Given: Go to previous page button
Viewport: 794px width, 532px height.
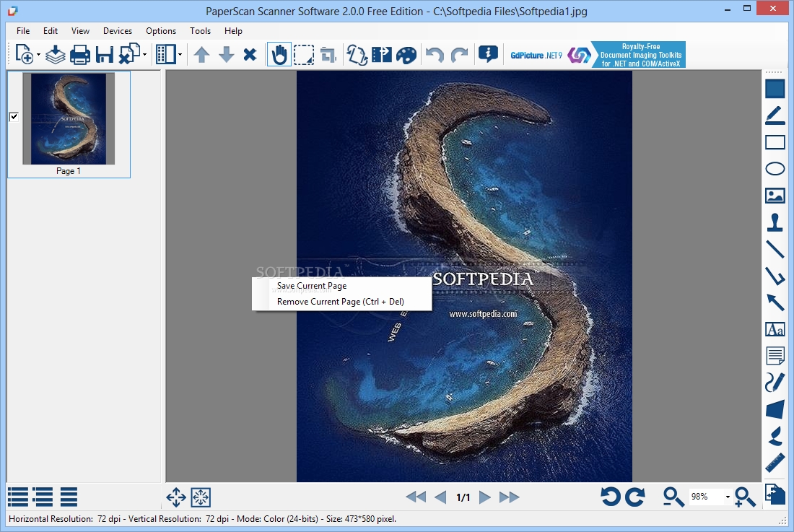Looking at the screenshot, I should pyautogui.click(x=440, y=497).
